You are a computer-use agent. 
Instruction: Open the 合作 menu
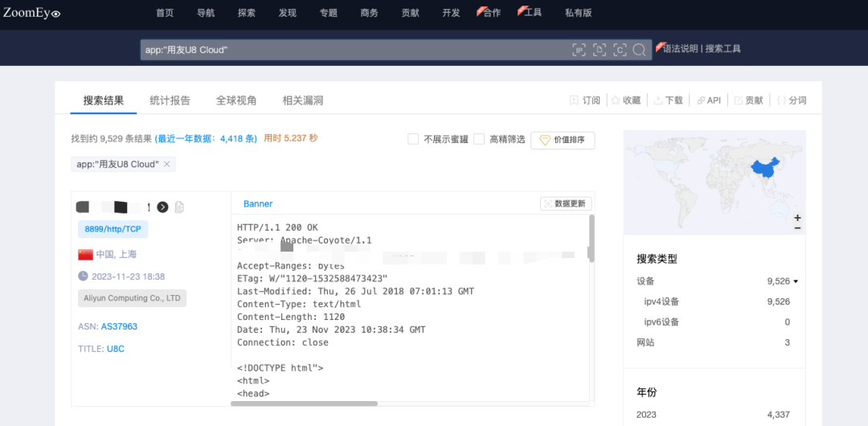[x=492, y=13]
